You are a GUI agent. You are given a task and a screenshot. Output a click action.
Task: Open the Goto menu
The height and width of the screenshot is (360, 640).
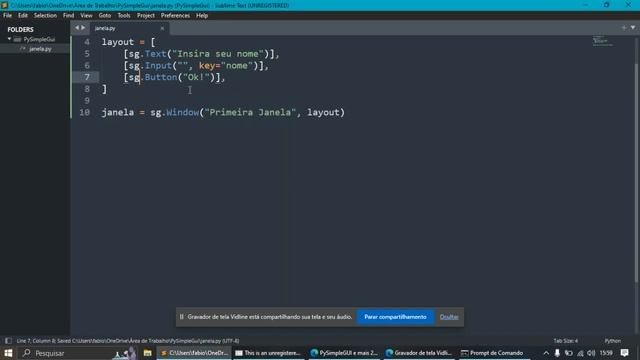pyautogui.click(x=104, y=16)
